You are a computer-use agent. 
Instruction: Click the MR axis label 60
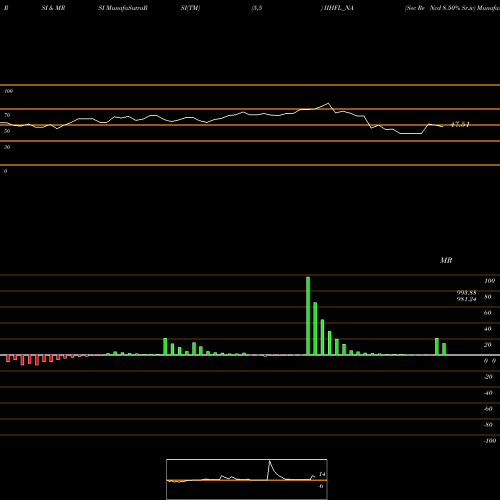[488, 313]
